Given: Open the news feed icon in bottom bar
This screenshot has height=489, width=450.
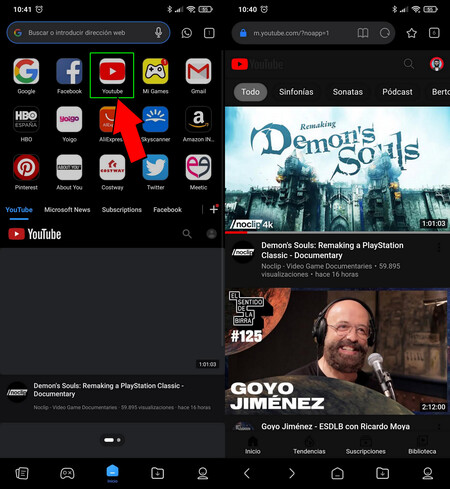Looking at the screenshot, I should (x=22, y=473).
